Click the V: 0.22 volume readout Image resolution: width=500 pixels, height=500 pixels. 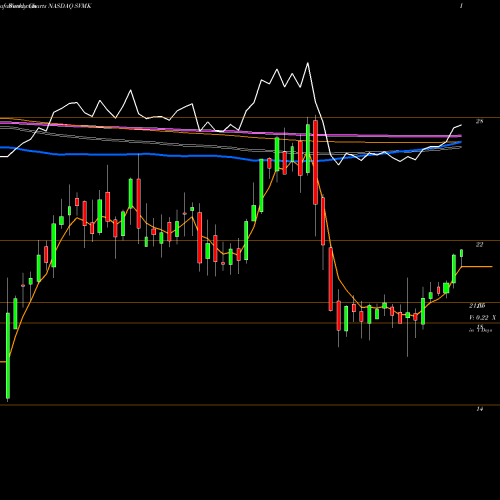pyautogui.click(x=479, y=318)
